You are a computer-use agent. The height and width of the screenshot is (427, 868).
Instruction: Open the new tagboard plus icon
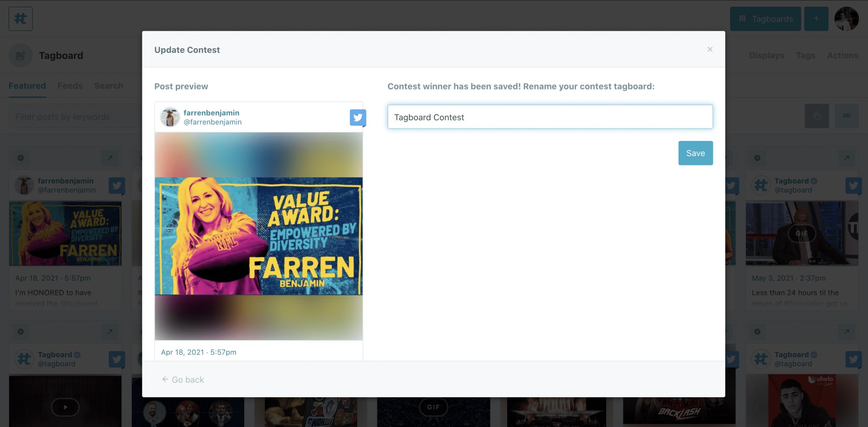(x=816, y=19)
